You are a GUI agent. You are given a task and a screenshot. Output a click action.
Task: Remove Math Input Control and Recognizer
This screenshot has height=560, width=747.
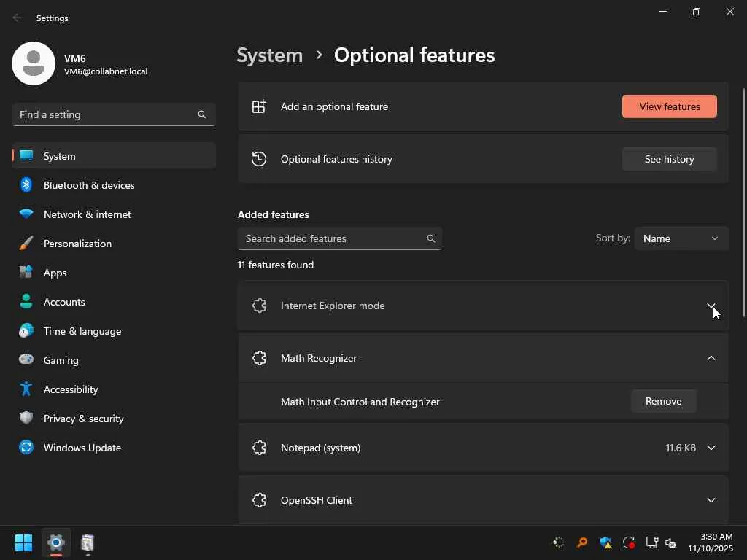click(x=663, y=402)
